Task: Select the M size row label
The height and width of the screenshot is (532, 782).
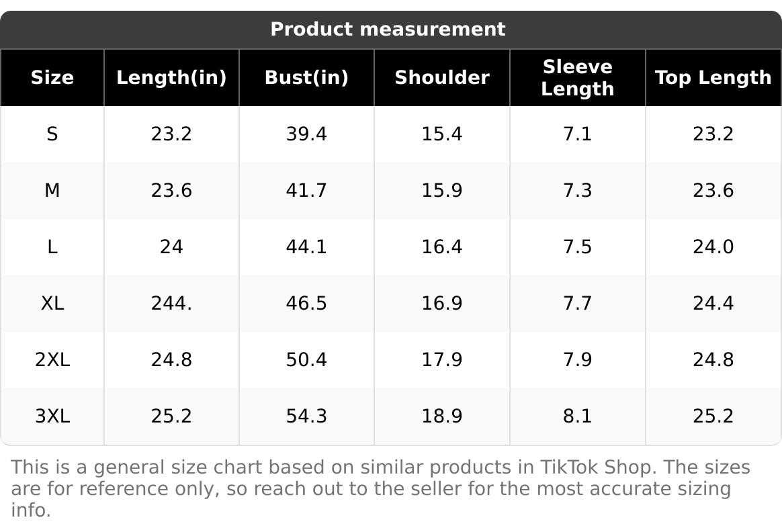Action: [52, 191]
